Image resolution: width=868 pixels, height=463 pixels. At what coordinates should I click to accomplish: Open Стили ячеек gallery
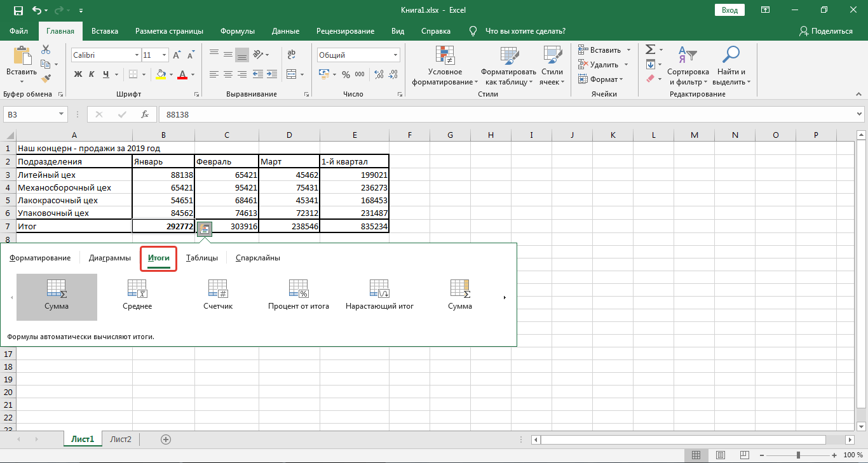coord(552,66)
